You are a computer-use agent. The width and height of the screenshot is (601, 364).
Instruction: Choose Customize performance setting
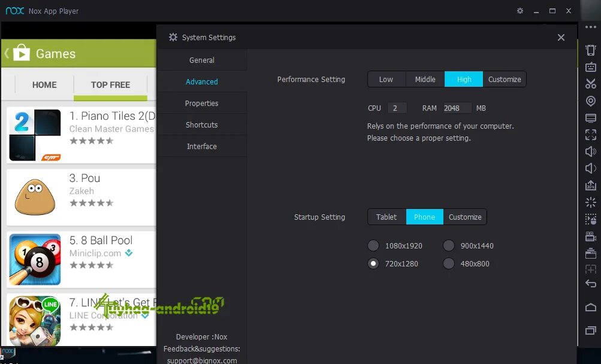[505, 79]
